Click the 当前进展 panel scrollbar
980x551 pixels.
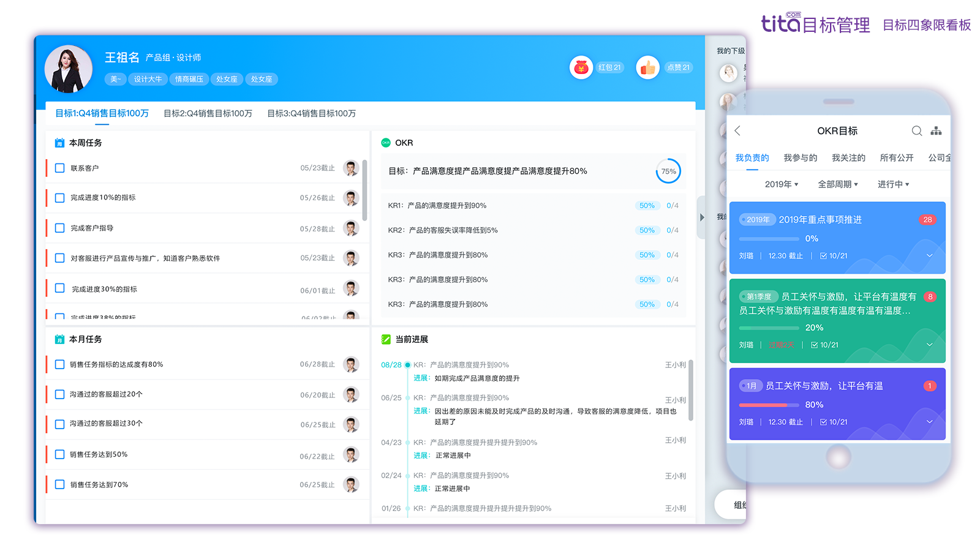pos(691,391)
